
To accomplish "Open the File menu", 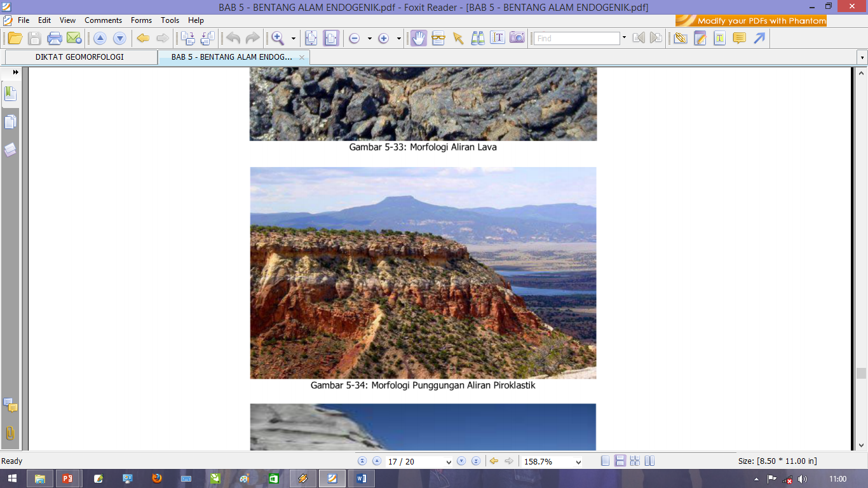I will [x=24, y=20].
